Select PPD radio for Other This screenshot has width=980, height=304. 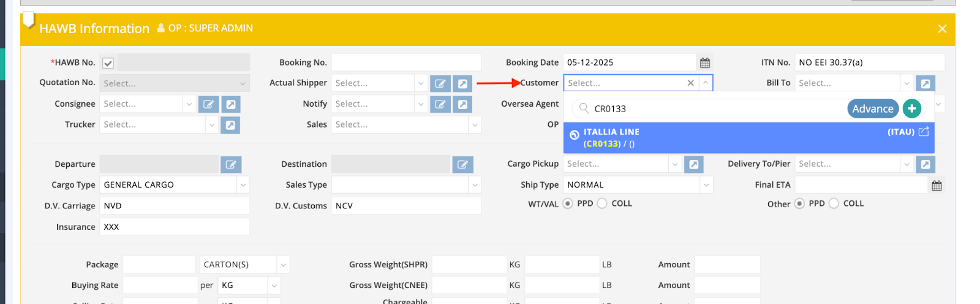(799, 203)
